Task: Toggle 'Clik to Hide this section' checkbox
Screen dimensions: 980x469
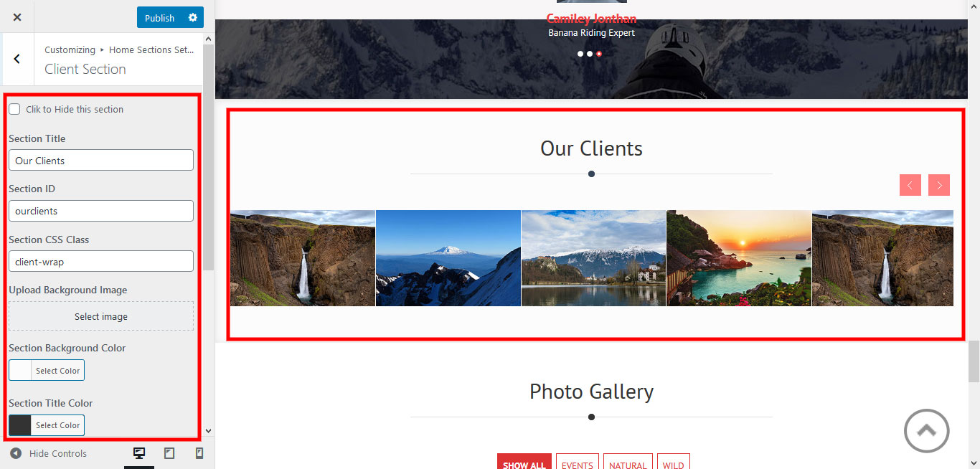Action: point(14,109)
